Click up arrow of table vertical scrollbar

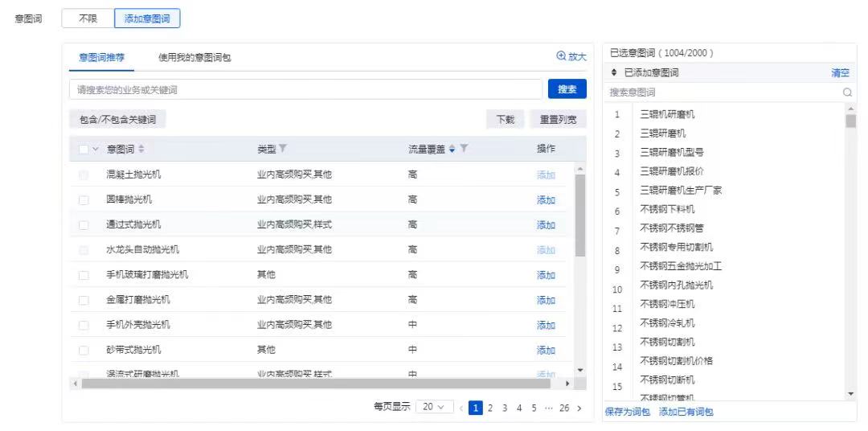(x=580, y=168)
